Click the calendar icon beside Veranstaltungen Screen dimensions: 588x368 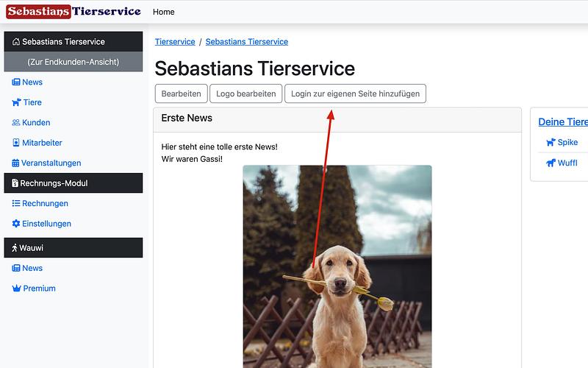tap(16, 163)
